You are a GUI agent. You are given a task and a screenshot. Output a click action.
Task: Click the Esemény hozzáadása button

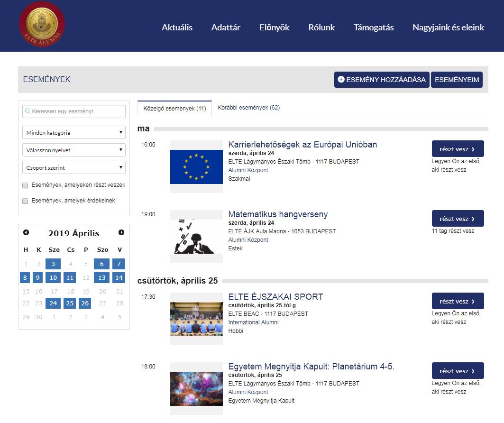[x=382, y=80]
